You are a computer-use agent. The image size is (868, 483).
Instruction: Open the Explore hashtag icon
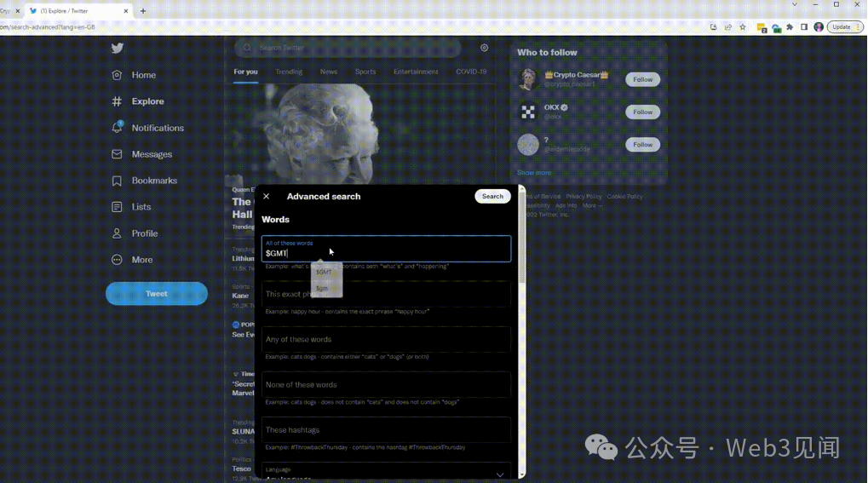117,101
